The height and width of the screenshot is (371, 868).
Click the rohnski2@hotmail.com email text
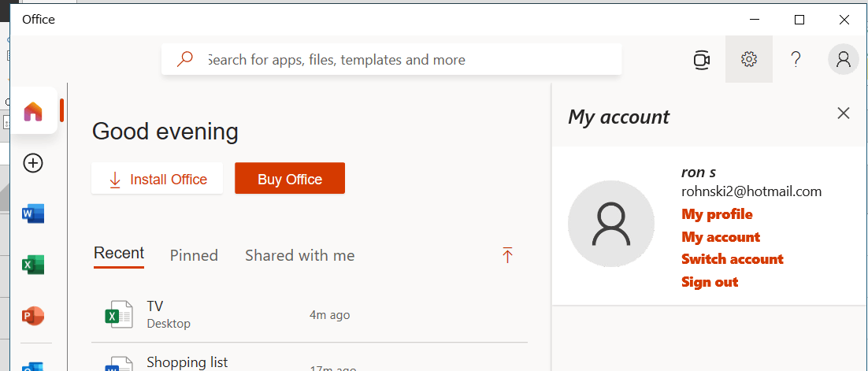[751, 191]
